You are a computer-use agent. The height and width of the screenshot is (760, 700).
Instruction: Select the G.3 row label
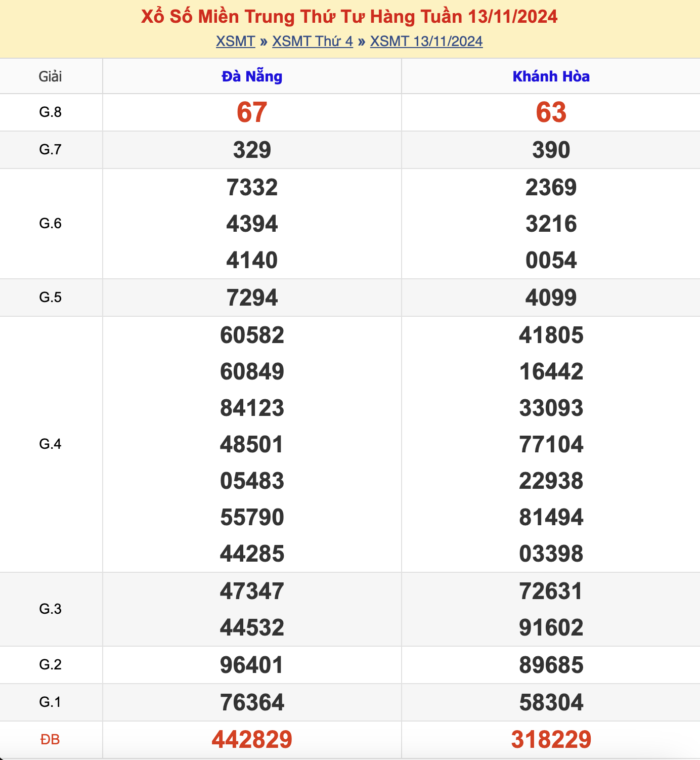point(51,609)
